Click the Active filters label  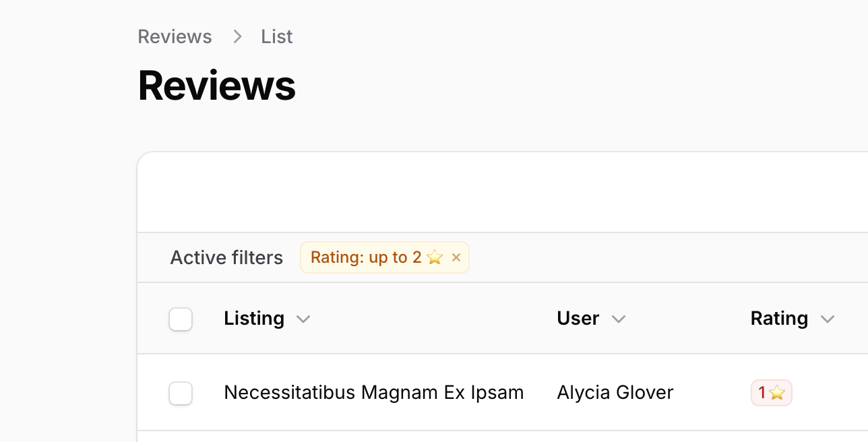pos(226,257)
